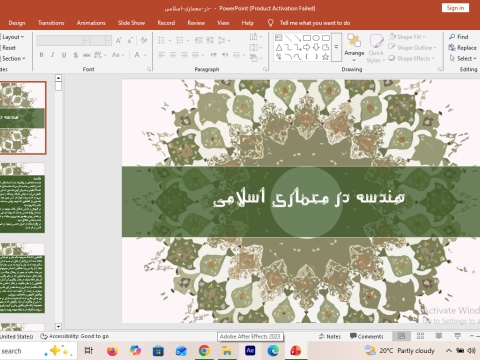Click the Sign in button
Image resolution: width=480 pixels, height=360 pixels.
click(455, 8)
